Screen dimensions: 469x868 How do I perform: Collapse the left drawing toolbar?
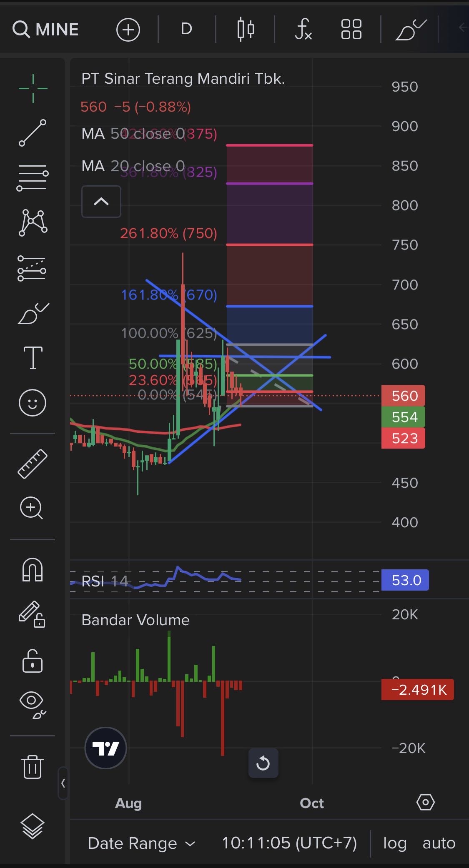[x=63, y=783]
